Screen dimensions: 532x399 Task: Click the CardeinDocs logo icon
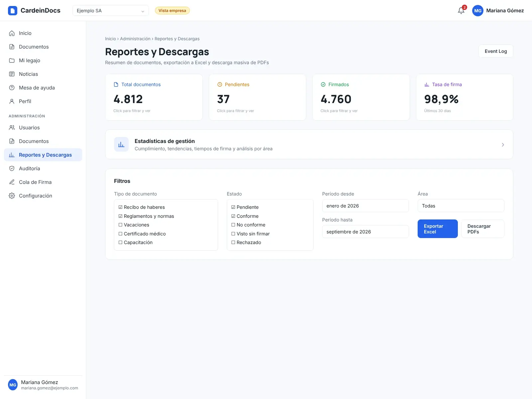pos(13,11)
